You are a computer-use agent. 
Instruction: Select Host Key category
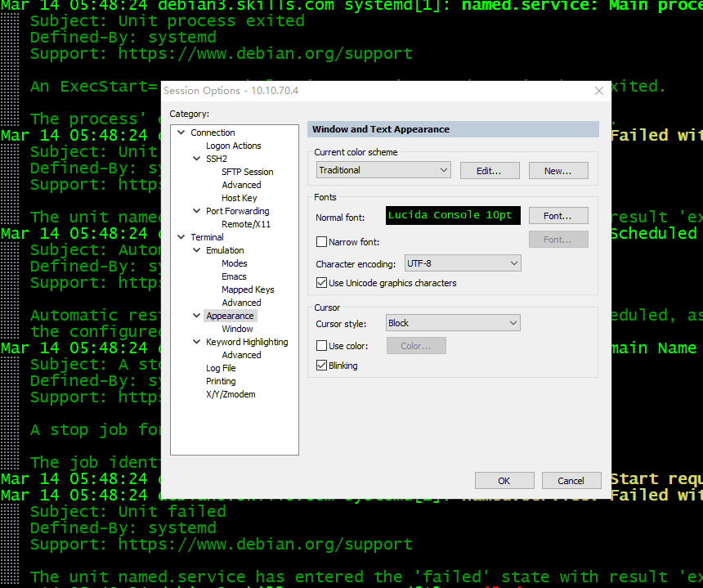tap(239, 198)
